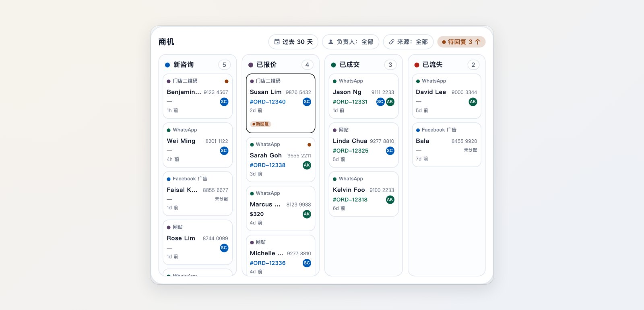Open the 过去 30 天 date range filter
This screenshot has width=644, height=310.
293,42
